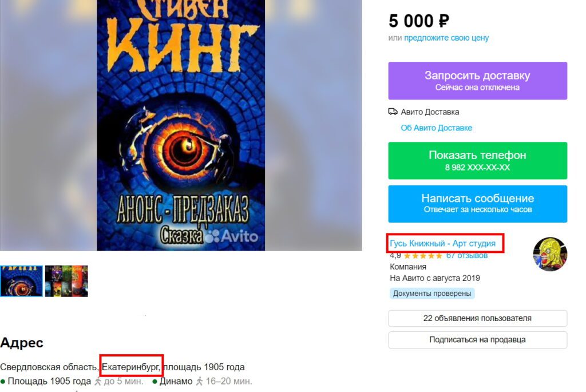Image resolution: width=586 pixels, height=392 pixels.
Task: Open Об Авито Доставке link
Action: [x=436, y=128]
